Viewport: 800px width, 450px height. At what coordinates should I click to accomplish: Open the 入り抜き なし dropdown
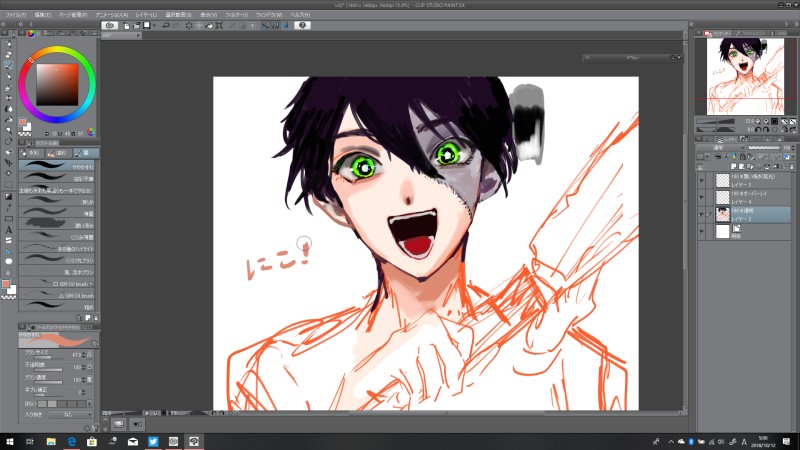click(69, 415)
